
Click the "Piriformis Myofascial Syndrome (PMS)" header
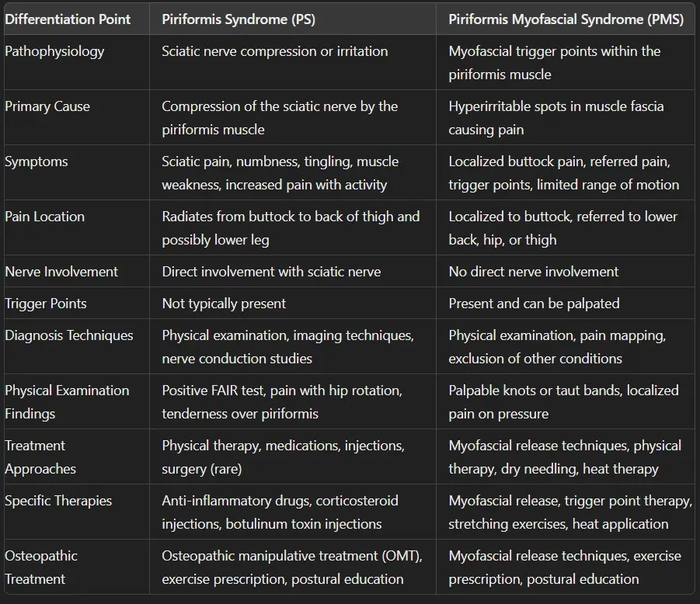(x=566, y=19)
